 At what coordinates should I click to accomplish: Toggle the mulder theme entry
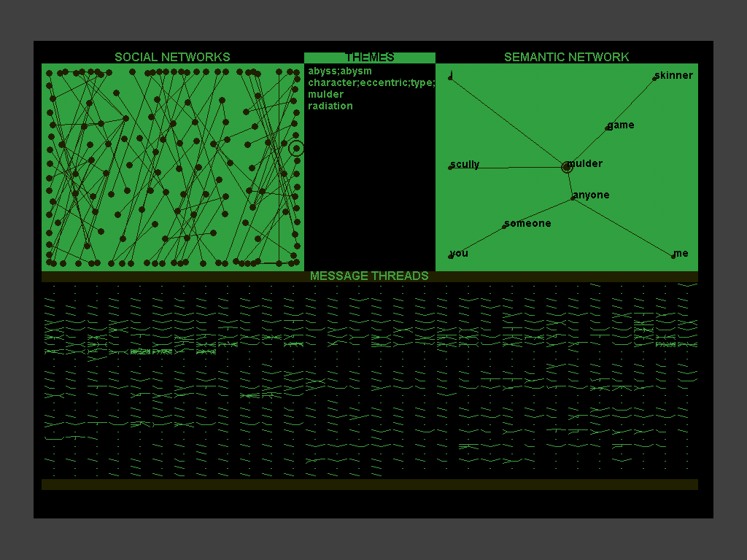pos(325,94)
